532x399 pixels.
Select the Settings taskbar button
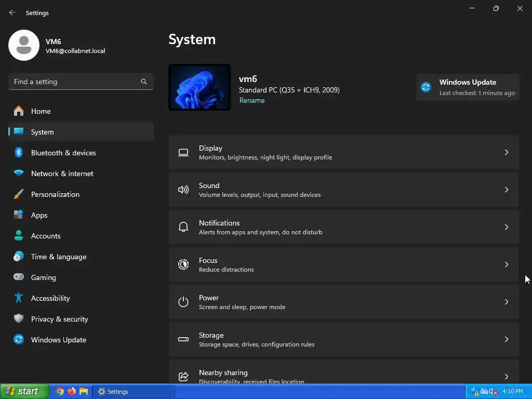click(x=134, y=392)
